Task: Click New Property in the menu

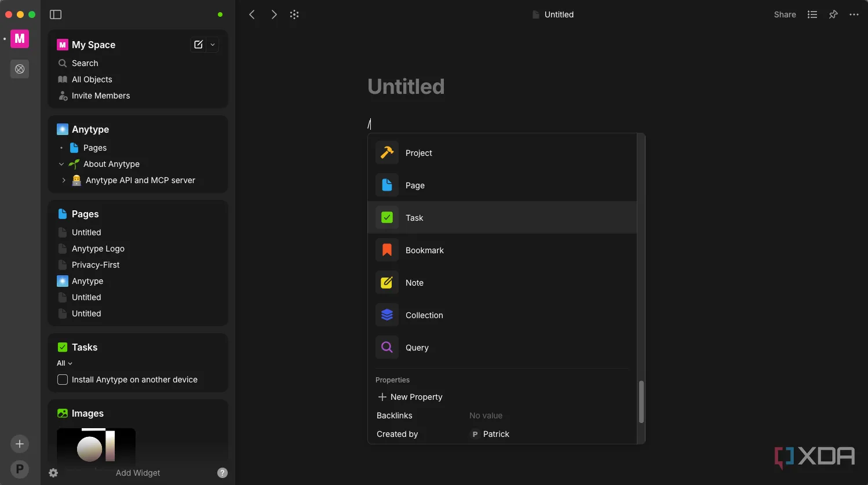Action: coord(410,397)
